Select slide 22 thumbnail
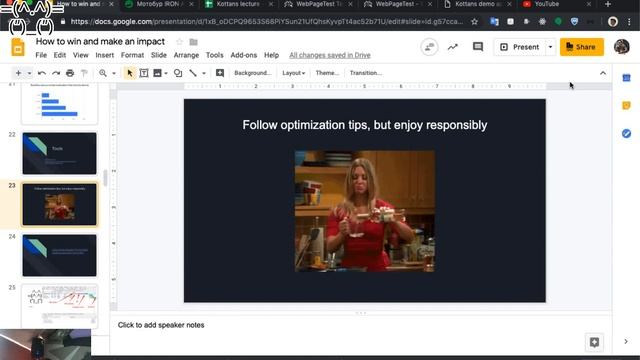The width and height of the screenshot is (640, 360). (x=60, y=153)
